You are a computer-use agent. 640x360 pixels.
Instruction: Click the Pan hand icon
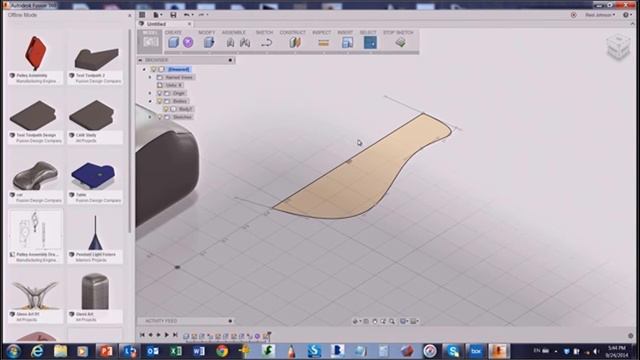point(375,322)
